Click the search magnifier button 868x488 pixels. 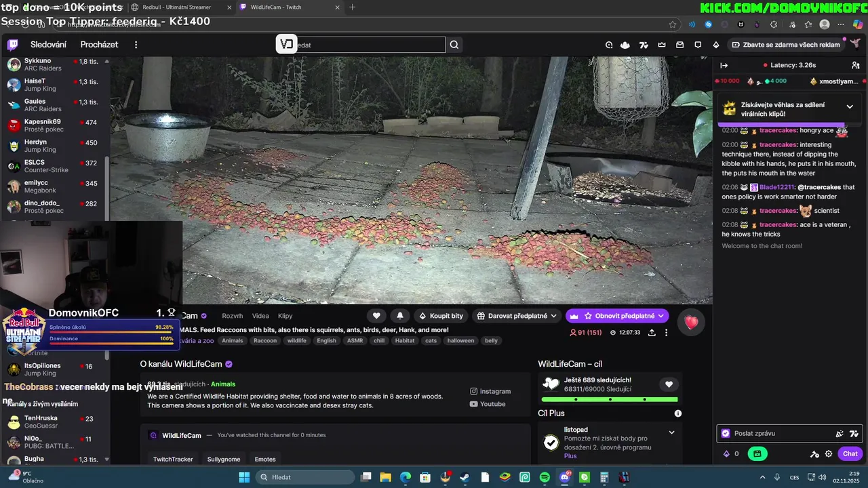point(454,45)
